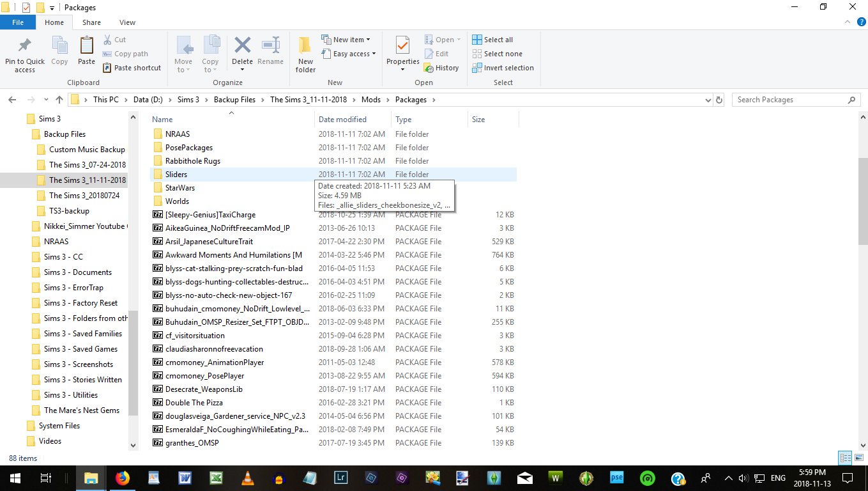Launch VLC media player from taskbar
868x491 pixels.
point(247,478)
